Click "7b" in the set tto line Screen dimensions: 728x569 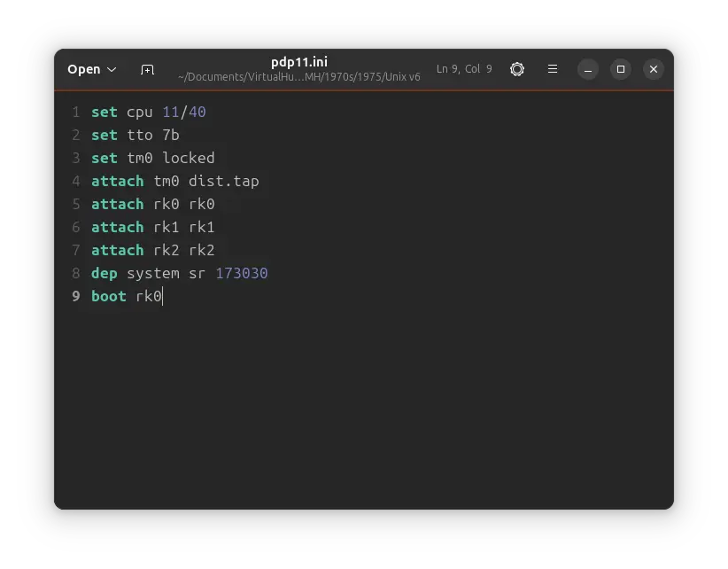point(170,135)
